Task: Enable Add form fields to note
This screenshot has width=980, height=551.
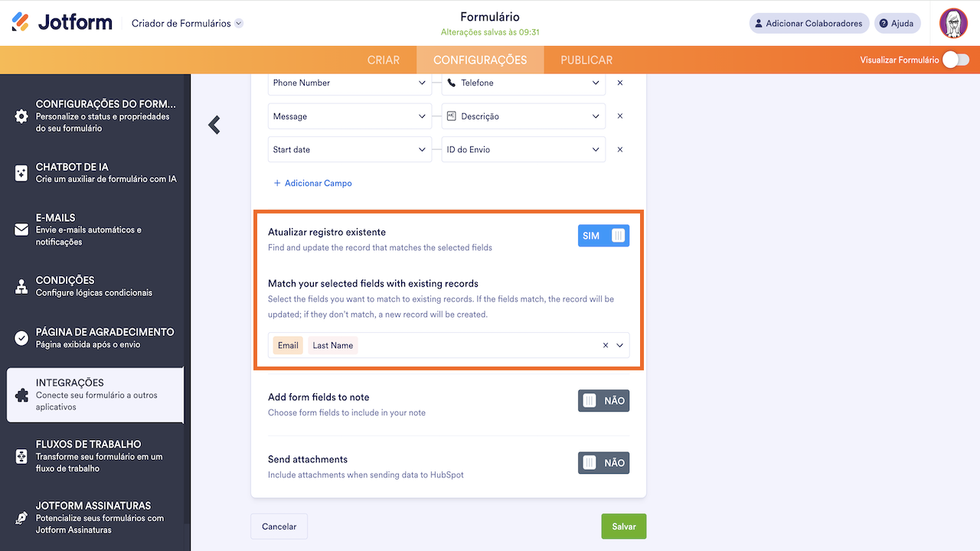Action: click(x=603, y=401)
